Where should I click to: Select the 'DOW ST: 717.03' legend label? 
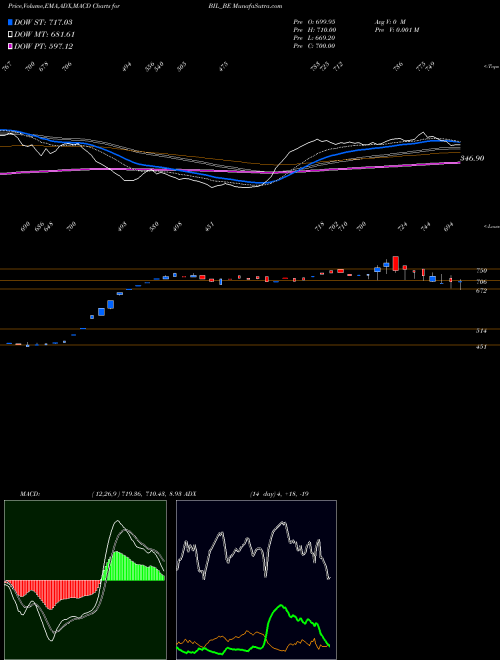pos(43,22)
